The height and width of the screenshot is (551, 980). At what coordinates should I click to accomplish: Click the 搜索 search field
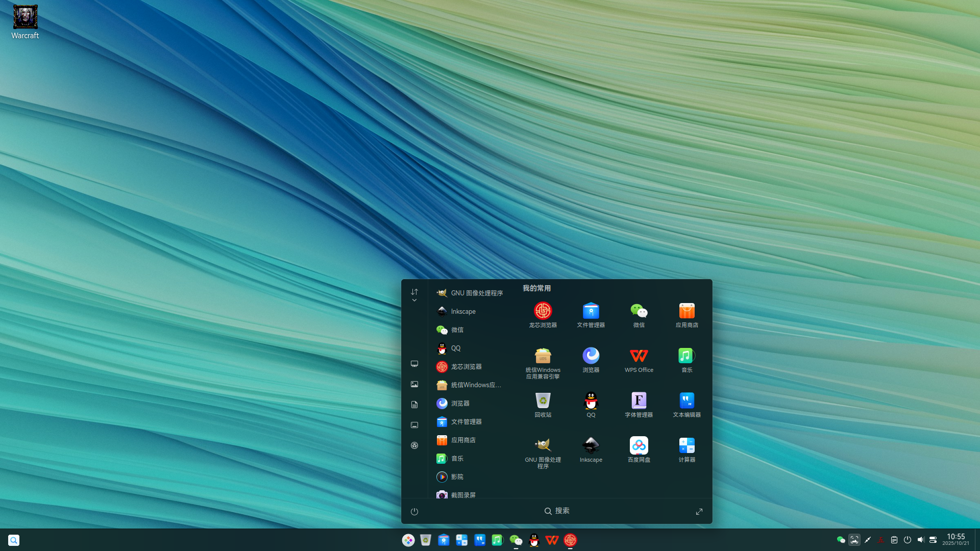coord(557,511)
